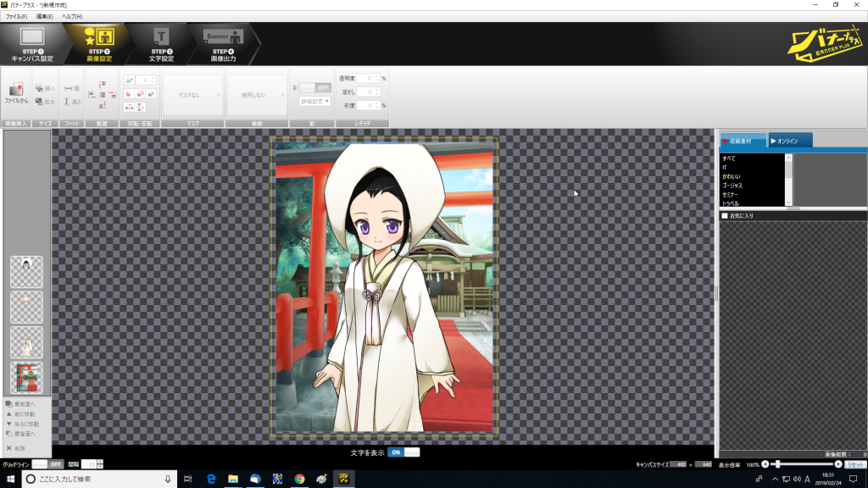Click the ファイルから insert image icon
This screenshot has height=488, width=868.
pos(16,93)
